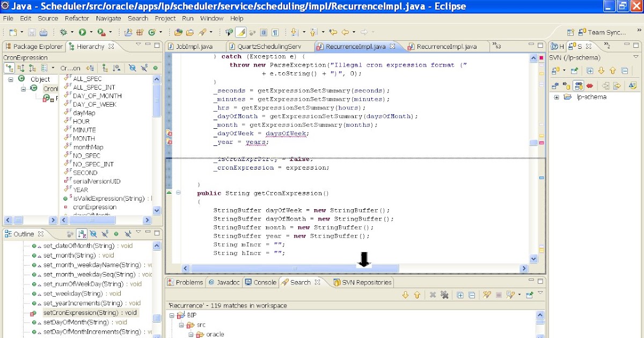Select Conflicts Mode red icon

(x=590, y=85)
